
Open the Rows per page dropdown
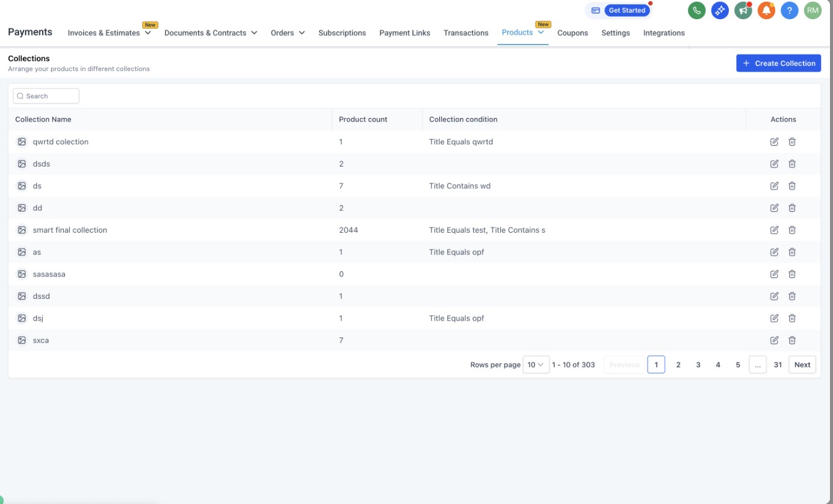(x=536, y=364)
